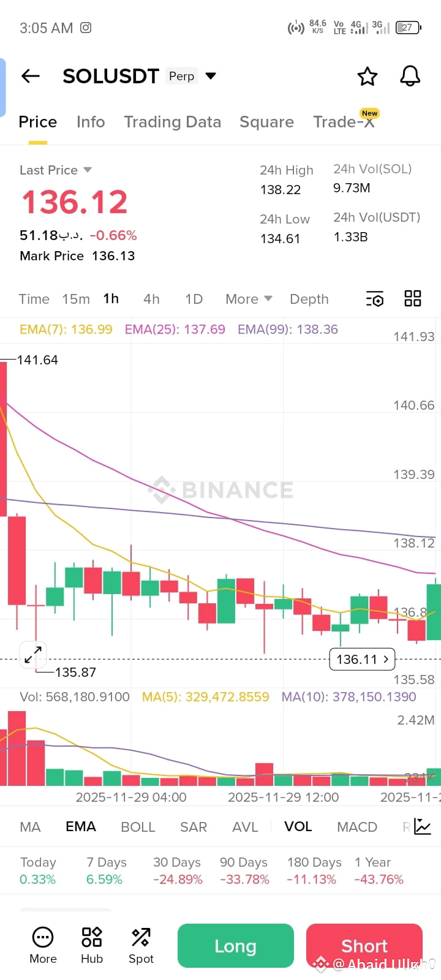Screen dimensions: 441x980
Task: Expand chart to fullscreen with arrows icon
Action: click(33, 655)
